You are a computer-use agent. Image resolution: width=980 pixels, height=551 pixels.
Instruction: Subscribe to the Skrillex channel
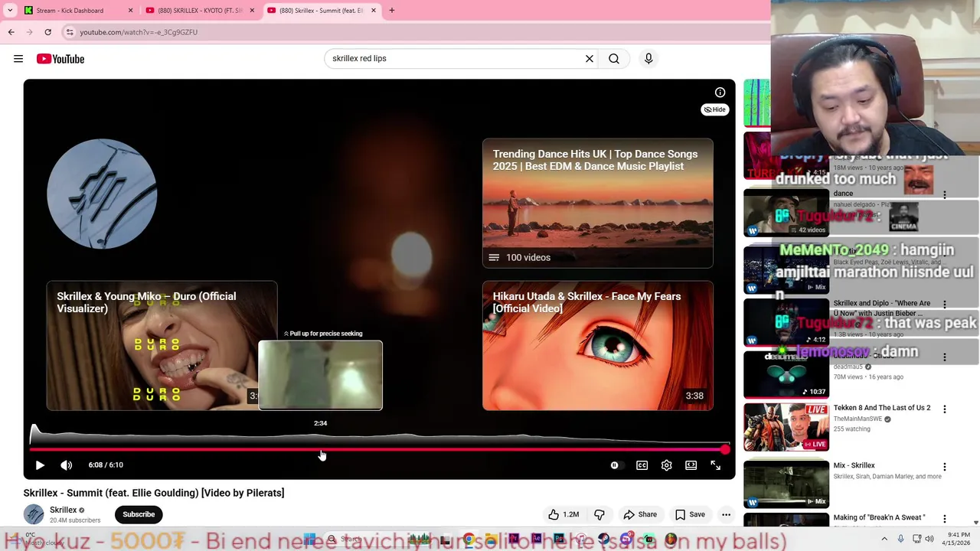click(x=139, y=514)
